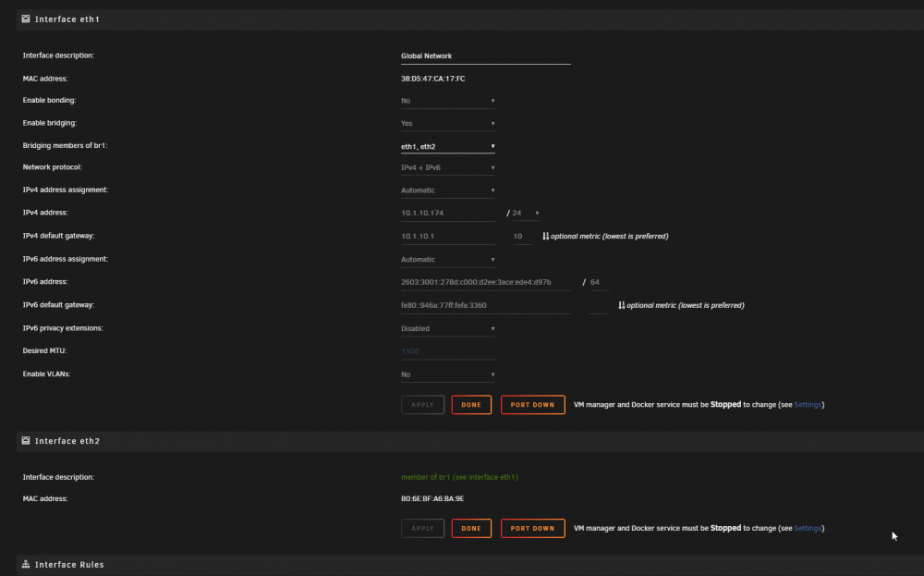924x576 pixels.
Task: Click the Interface Rules section icon
Action: coord(26,564)
